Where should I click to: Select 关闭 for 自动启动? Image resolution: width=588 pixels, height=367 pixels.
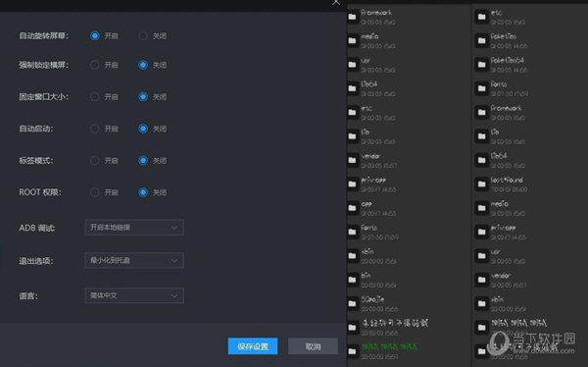click(x=143, y=129)
